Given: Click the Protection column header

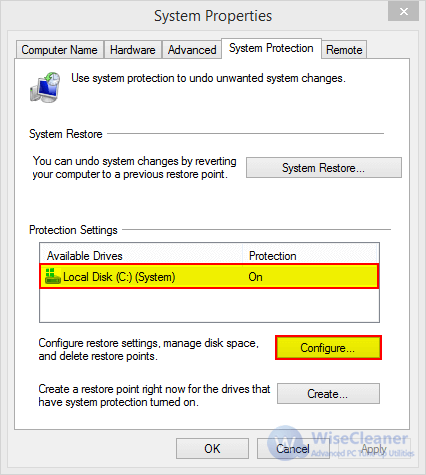Looking at the screenshot, I should pos(310,256).
